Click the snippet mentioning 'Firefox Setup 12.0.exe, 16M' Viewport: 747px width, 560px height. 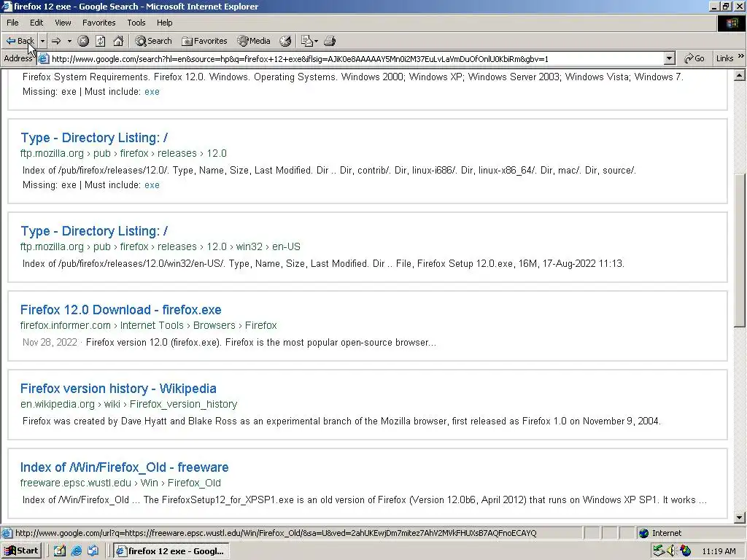click(x=323, y=264)
